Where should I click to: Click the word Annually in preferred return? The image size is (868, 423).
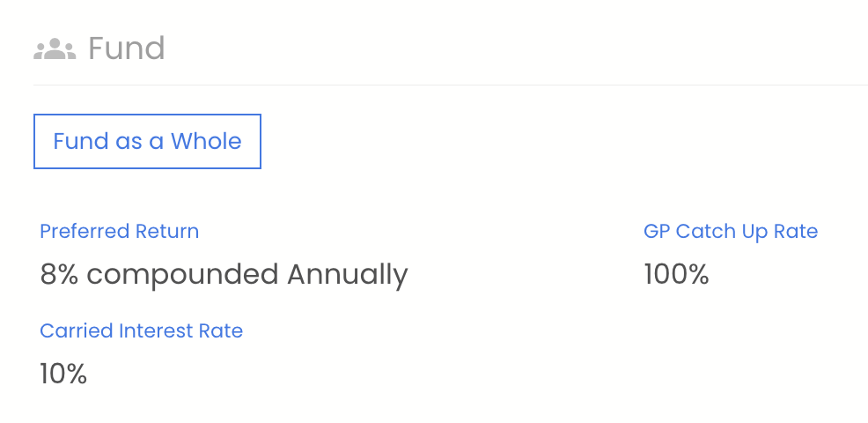[x=347, y=274]
